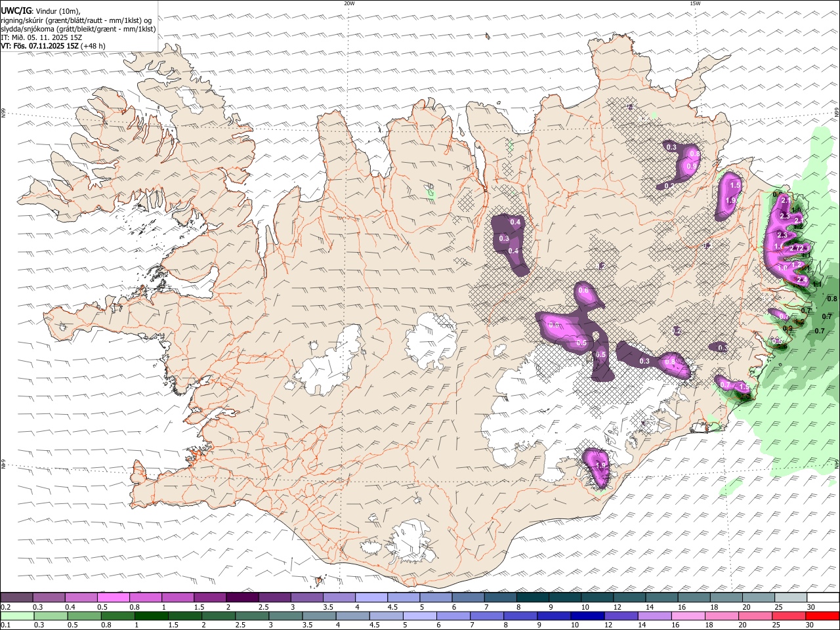The image size is (840, 630).
Task: Click the white upper swatch labeled 30
Action: coord(823,598)
